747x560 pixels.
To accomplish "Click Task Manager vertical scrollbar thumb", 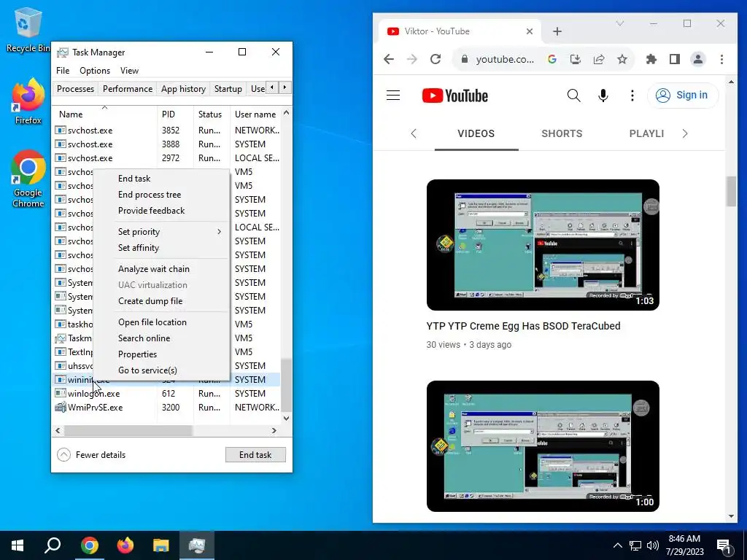I will click(286, 385).
